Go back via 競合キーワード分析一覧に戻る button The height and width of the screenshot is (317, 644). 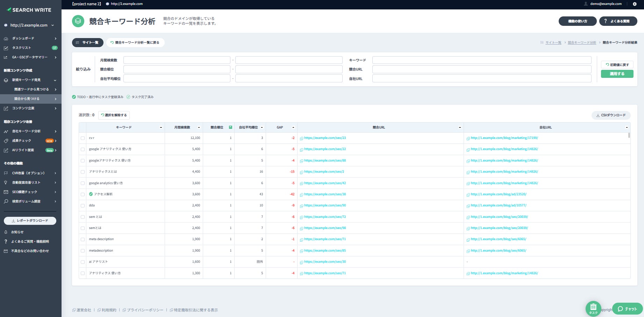135,43
